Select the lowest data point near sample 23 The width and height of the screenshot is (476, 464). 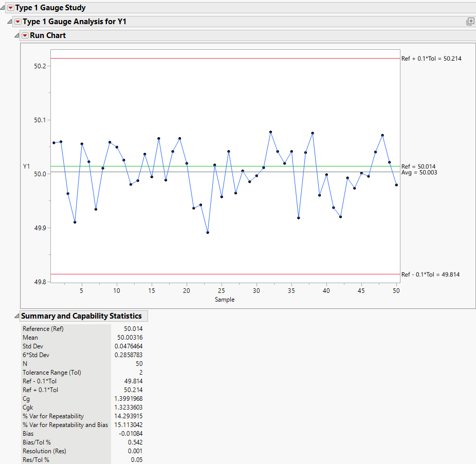(208, 232)
